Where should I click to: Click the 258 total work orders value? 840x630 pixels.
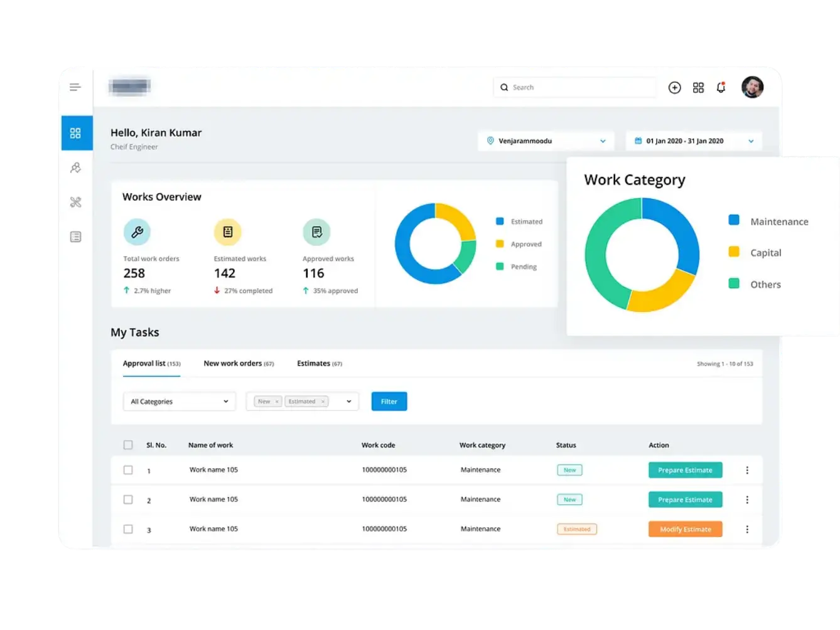[x=134, y=273]
